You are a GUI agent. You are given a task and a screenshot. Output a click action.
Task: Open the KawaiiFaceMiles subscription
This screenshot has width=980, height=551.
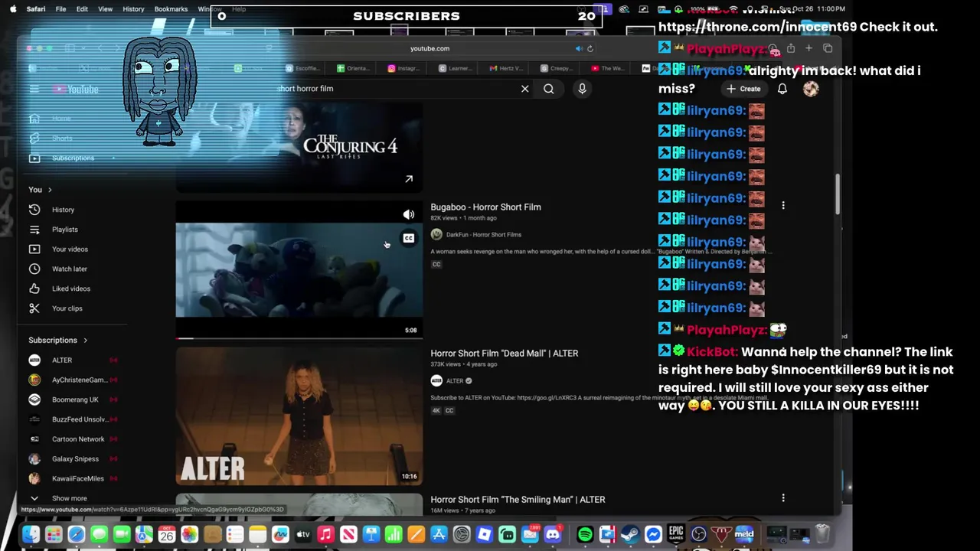[77, 478]
